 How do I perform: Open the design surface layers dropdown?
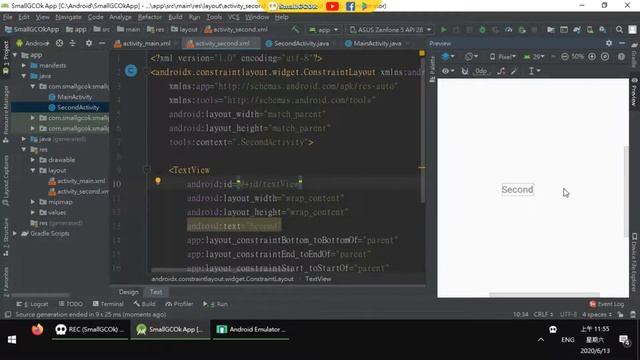pos(448,57)
